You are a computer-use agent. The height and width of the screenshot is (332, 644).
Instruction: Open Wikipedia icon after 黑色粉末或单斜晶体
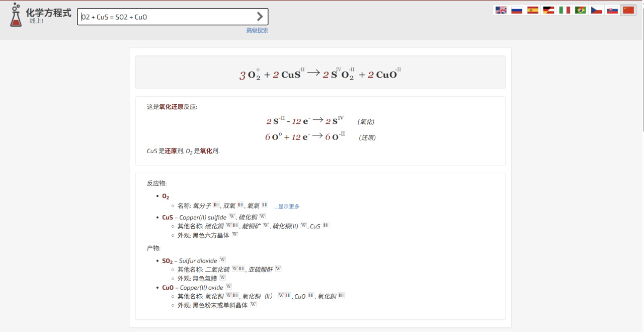click(254, 304)
